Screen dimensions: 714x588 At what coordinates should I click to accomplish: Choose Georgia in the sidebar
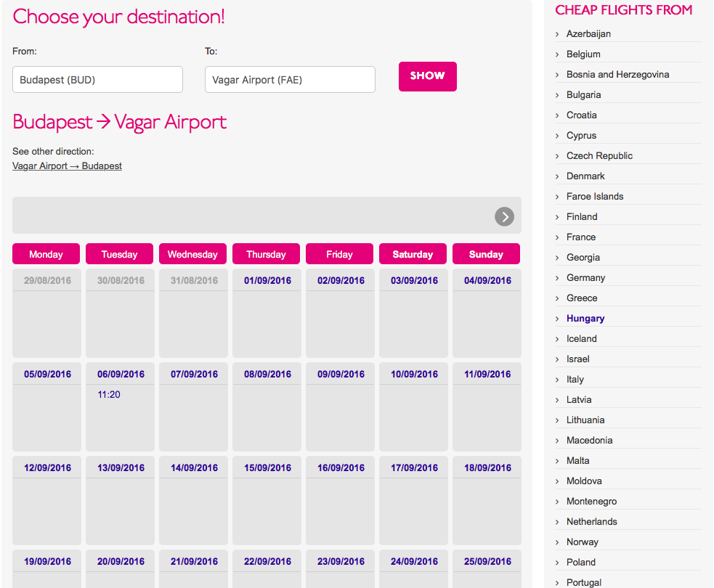pos(583,258)
